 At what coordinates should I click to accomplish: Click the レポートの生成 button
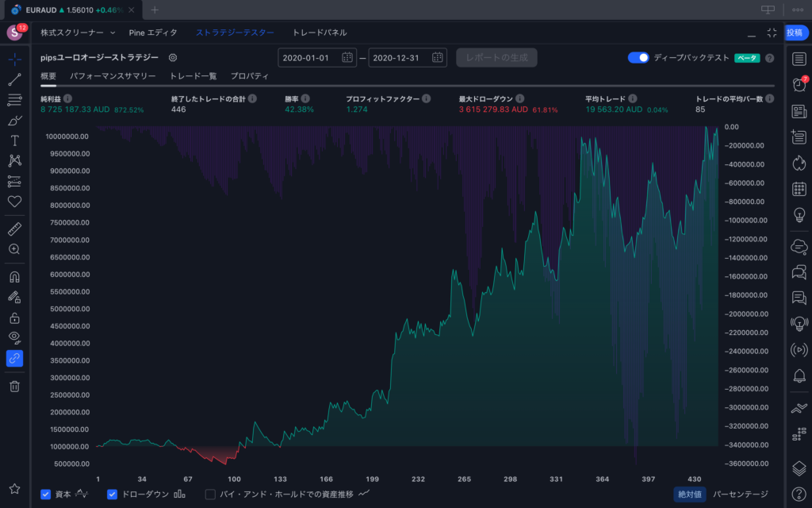click(496, 57)
